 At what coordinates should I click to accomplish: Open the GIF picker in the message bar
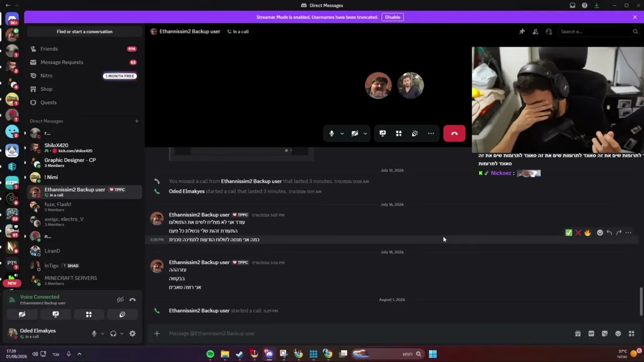coord(591,333)
